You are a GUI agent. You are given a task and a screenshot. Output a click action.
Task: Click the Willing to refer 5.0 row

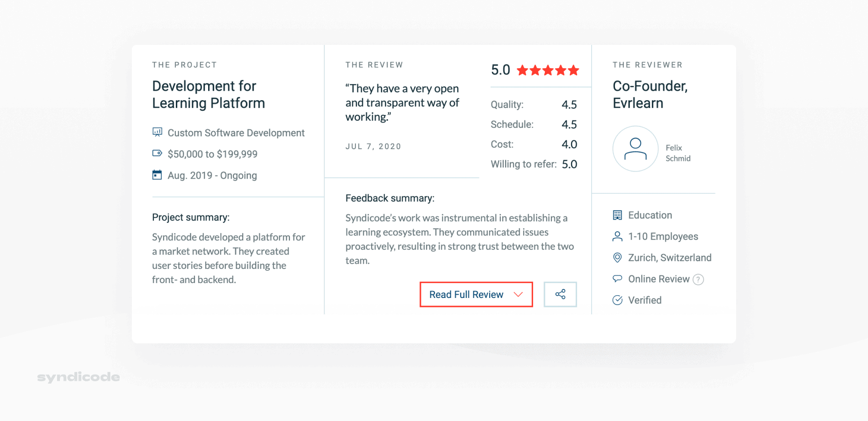(534, 164)
